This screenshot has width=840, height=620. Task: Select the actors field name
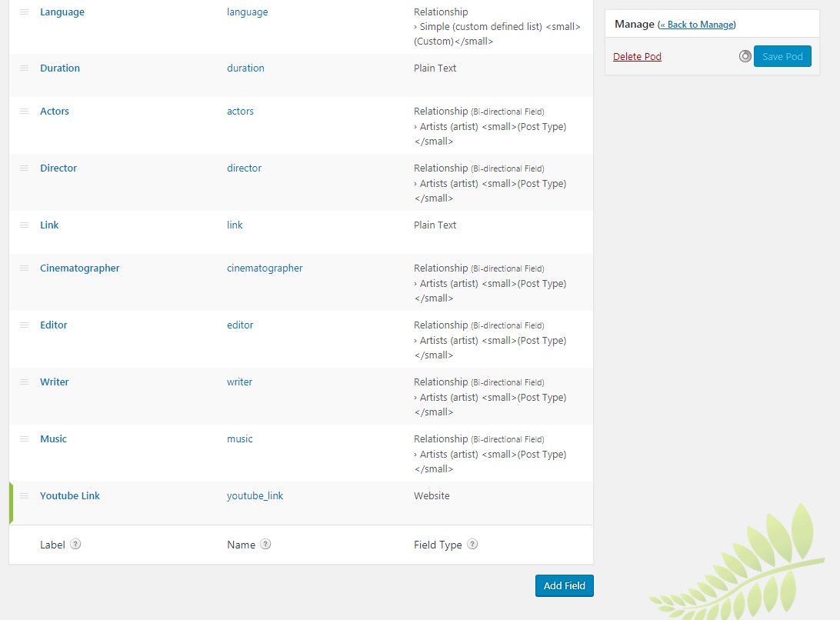[x=239, y=111]
